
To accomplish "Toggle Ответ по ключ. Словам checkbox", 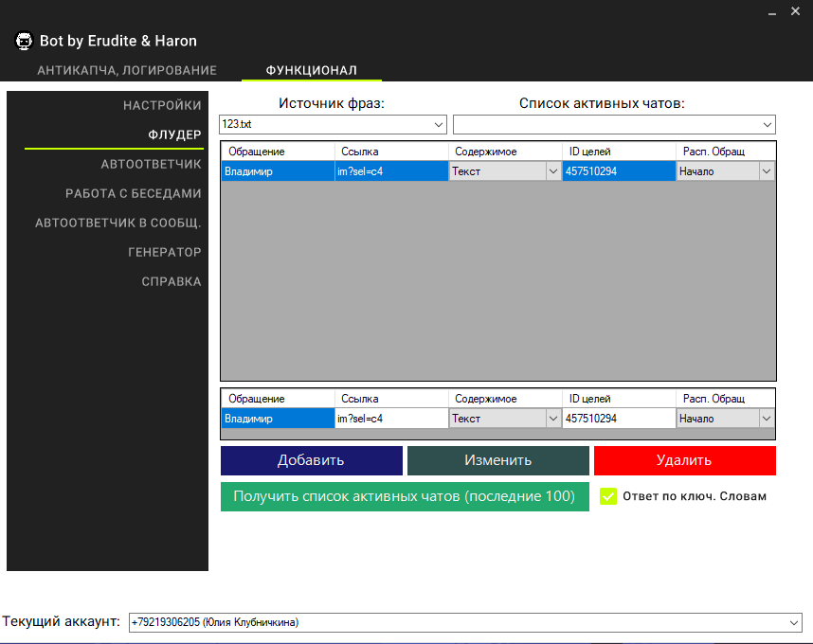I will (608, 496).
